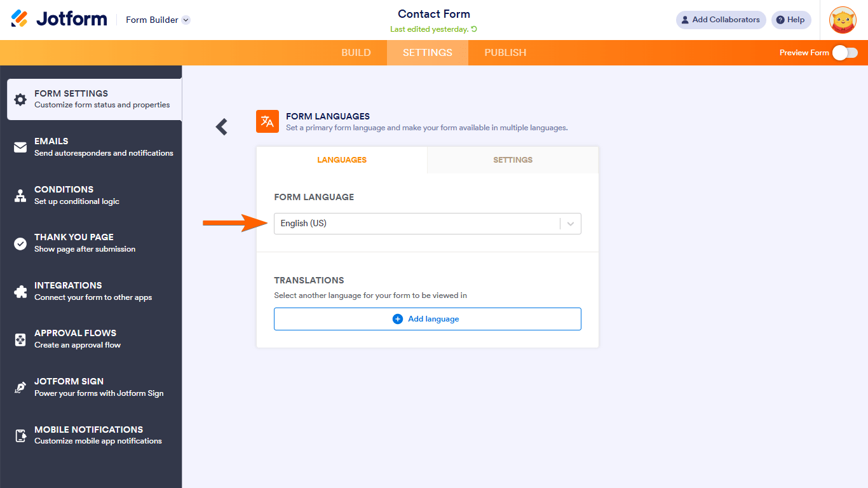This screenshot has width=868, height=488.
Task: Open the Help button
Action: pos(790,20)
